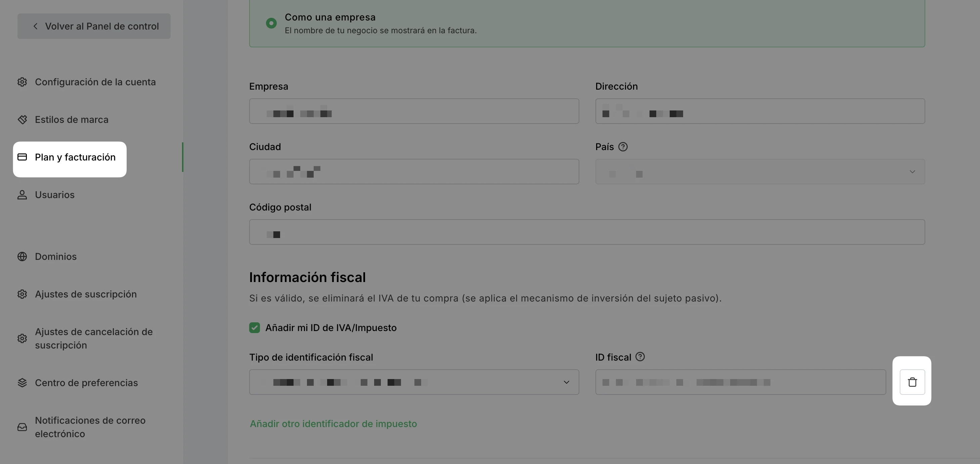Open the Dominios section
The image size is (980, 464).
(x=55, y=257)
